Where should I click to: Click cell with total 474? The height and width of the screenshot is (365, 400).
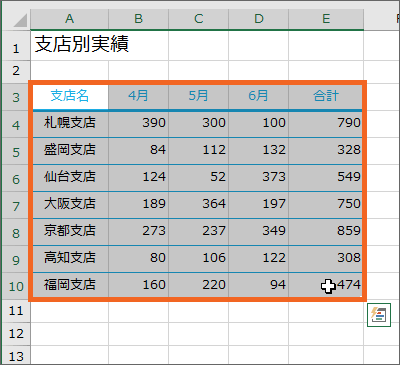click(x=325, y=286)
